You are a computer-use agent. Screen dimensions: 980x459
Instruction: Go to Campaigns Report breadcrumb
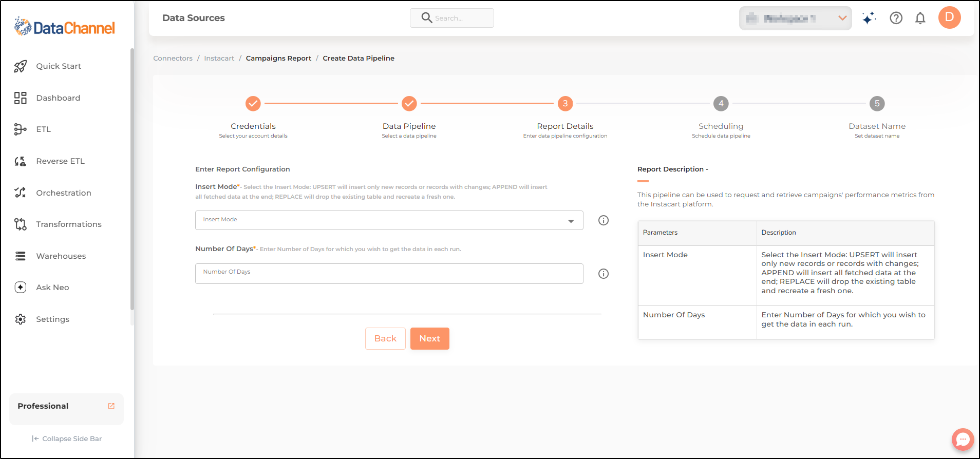coord(278,59)
